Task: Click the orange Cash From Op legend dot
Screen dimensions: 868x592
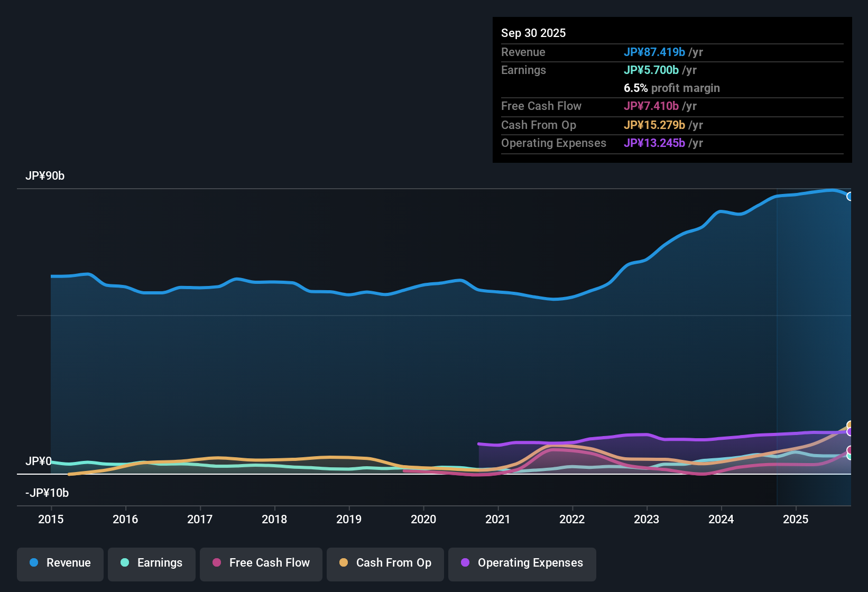Action: click(344, 563)
